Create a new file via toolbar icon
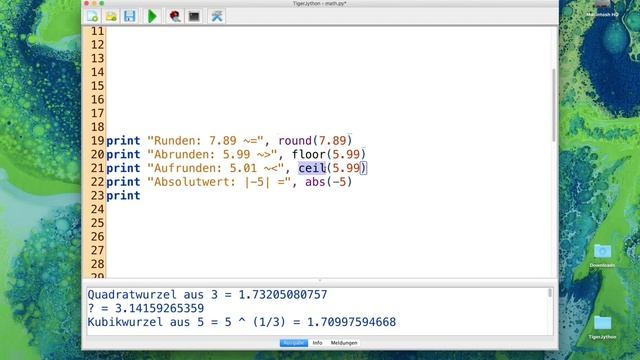Image resolution: width=640 pixels, height=360 pixels. coord(93,16)
